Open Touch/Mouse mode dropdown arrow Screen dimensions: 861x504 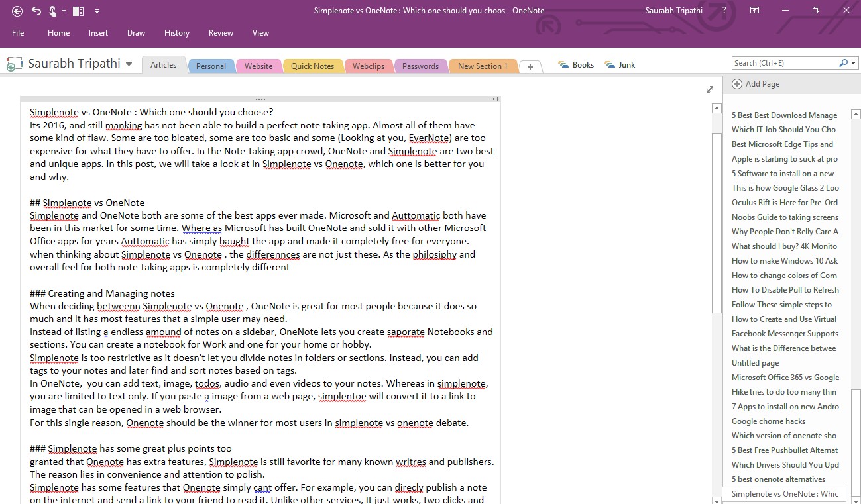64,11
